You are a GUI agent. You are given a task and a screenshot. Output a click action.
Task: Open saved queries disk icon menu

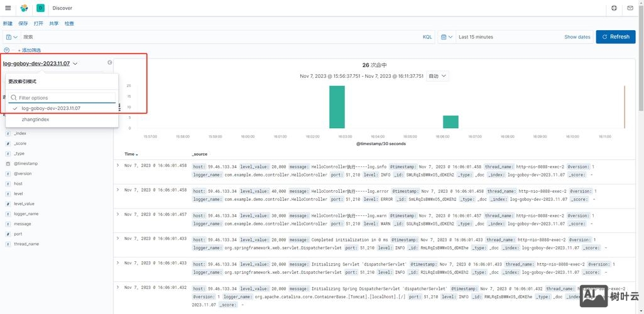[x=11, y=37]
